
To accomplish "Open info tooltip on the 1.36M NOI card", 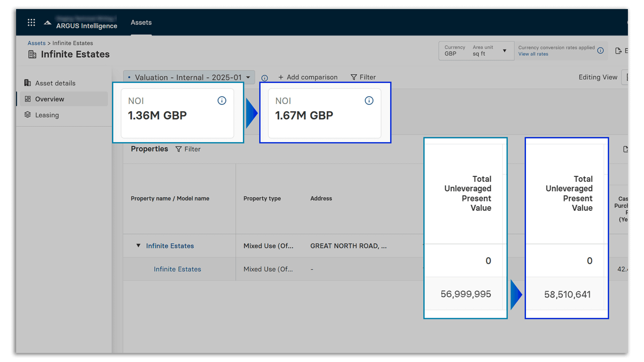I will coord(222,100).
